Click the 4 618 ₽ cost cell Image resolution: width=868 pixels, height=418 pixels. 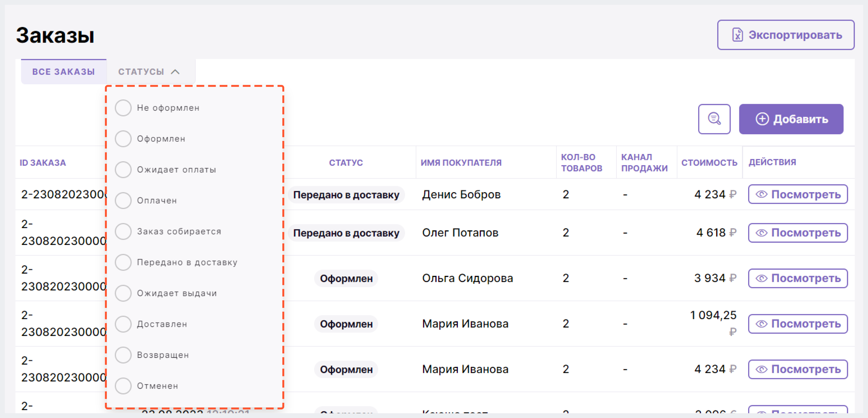(716, 233)
